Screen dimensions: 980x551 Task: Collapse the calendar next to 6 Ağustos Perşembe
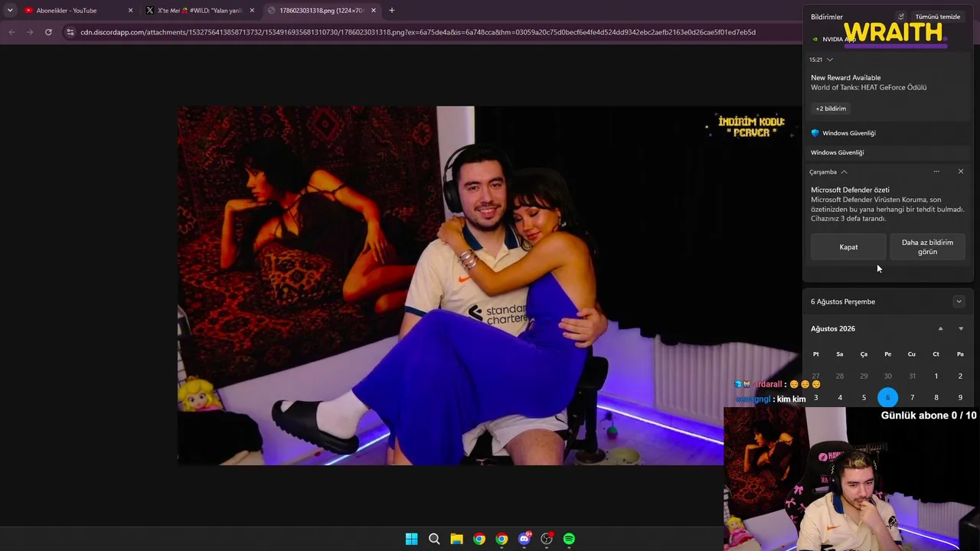pos(959,302)
